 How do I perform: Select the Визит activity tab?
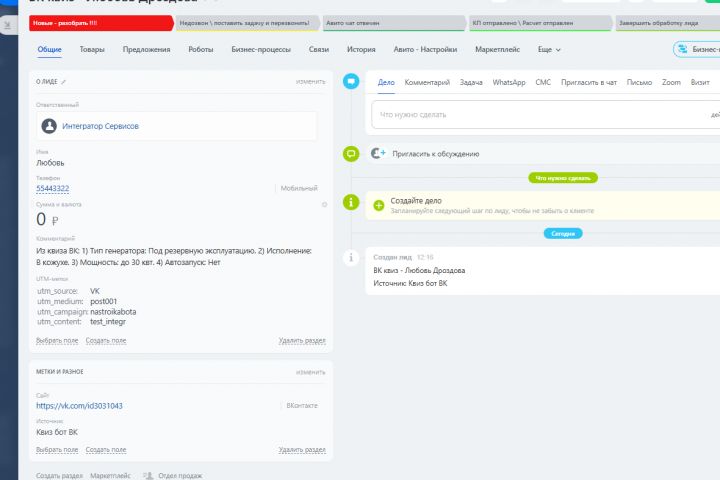(x=700, y=82)
